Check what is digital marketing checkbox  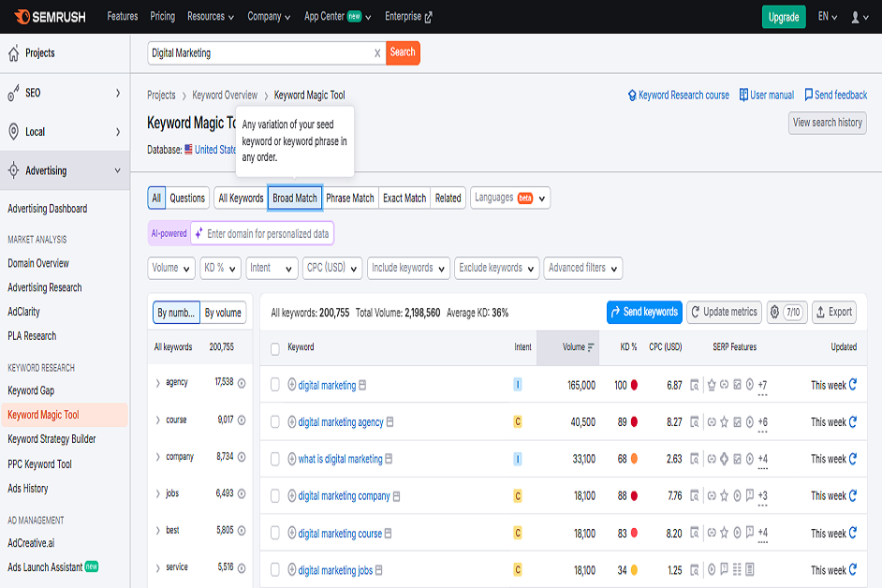point(275,459)
